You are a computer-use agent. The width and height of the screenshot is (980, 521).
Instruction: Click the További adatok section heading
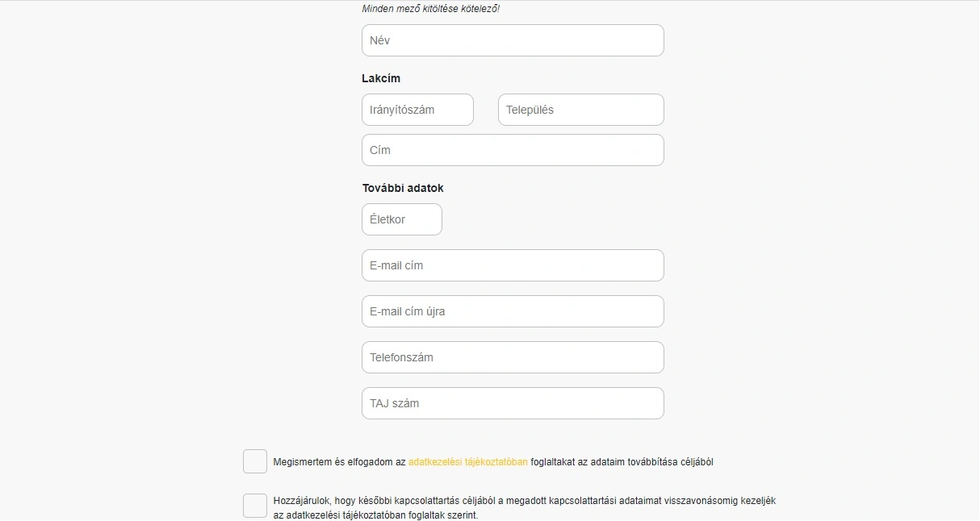(403, 188)
